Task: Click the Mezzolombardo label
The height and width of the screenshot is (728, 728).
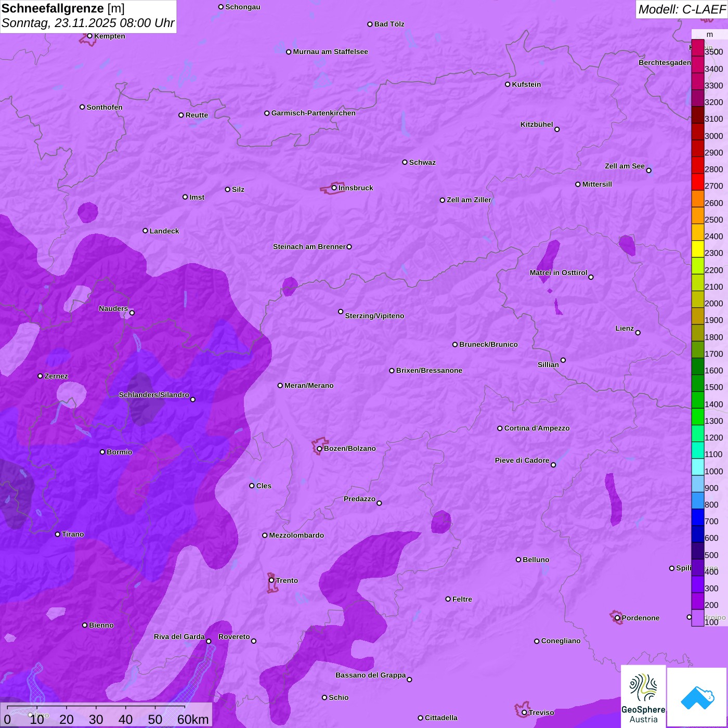Action: [x=296, y=535]
